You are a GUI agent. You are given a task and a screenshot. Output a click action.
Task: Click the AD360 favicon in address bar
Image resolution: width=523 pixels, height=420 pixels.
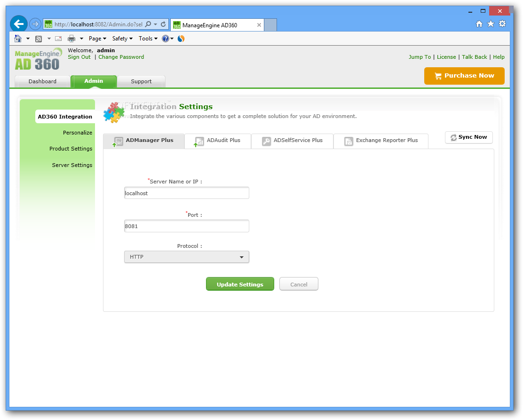[48, 24]
